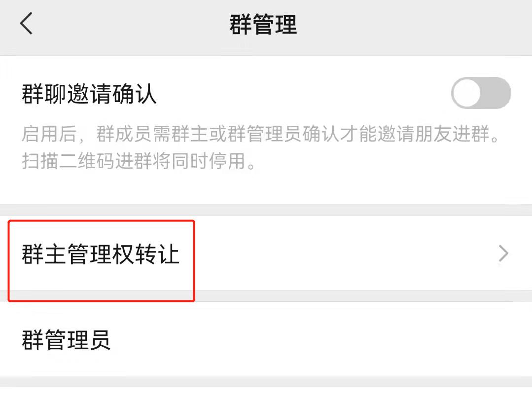Click gray divider above 群主管理权转让 row

[266, 210]
